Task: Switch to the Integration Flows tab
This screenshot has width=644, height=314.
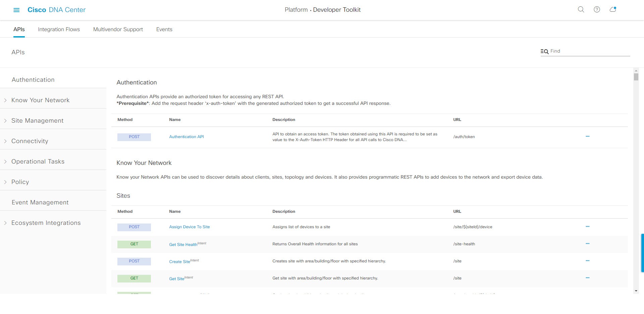Action: (x=59, y=29)
